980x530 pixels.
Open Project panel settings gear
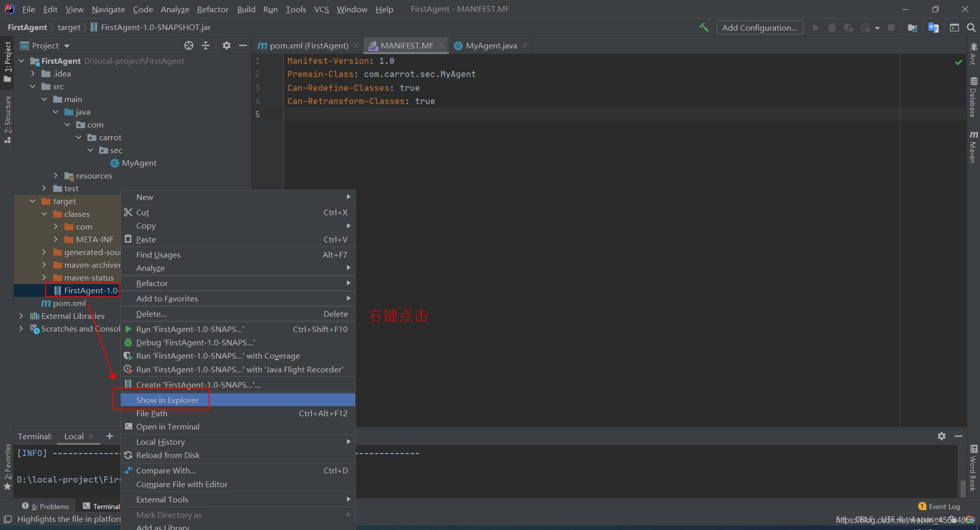coord(227,45)
